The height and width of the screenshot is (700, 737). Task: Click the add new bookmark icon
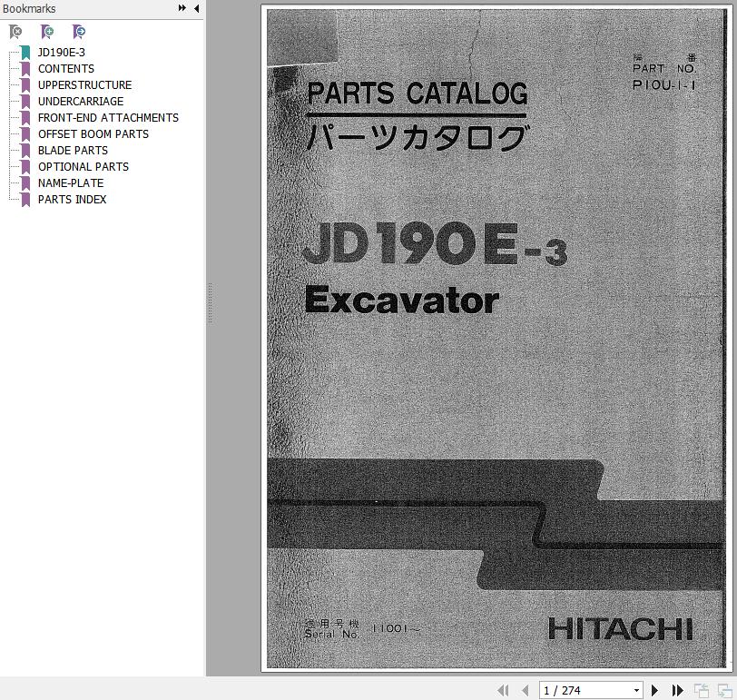pyautogui.click(x=47, y=32)
